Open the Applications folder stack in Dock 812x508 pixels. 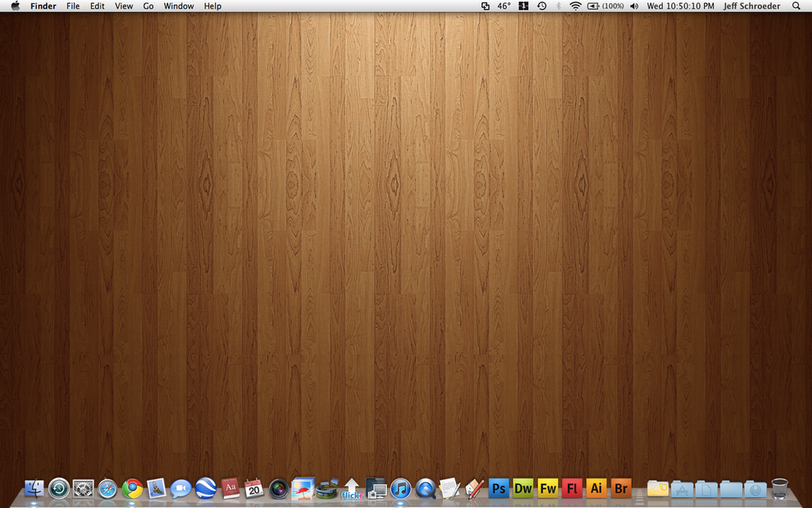coord(682,489)
